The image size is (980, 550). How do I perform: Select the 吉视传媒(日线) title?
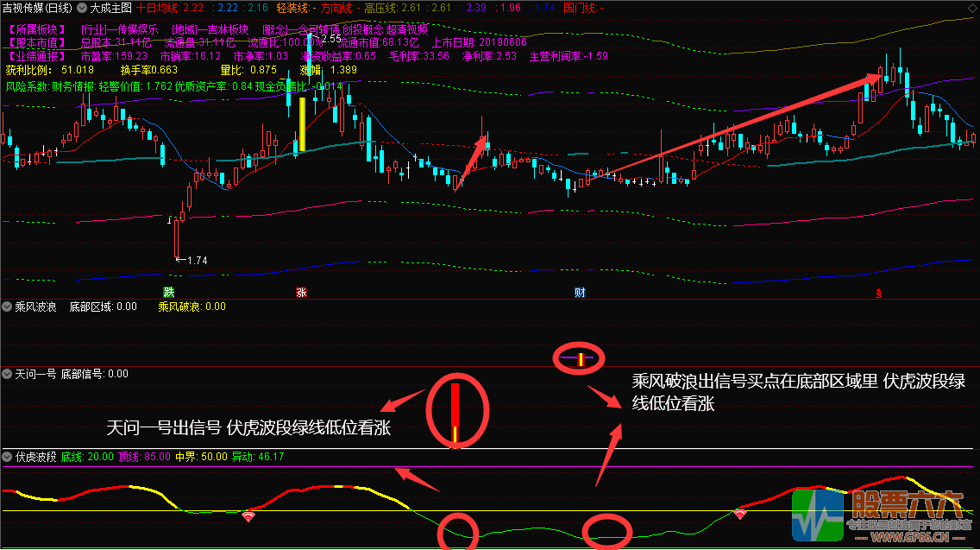coord(36,7)
